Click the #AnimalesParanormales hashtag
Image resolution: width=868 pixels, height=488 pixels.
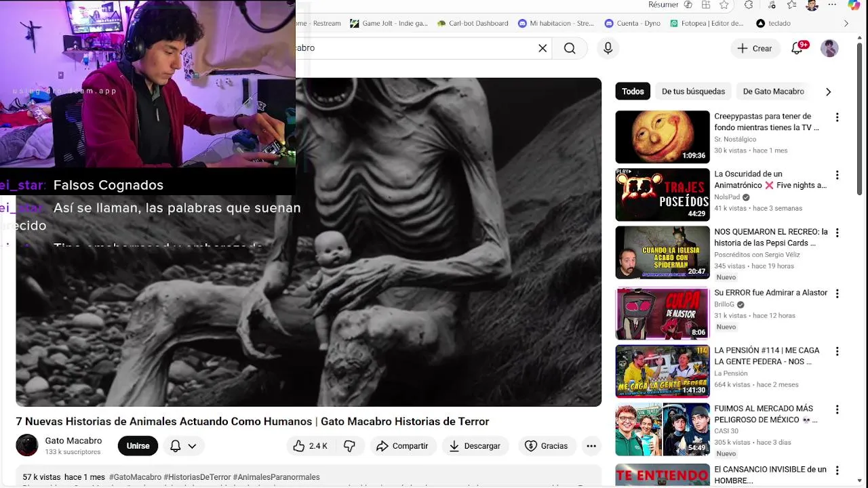pyautogui.click(x=276, y=477)
